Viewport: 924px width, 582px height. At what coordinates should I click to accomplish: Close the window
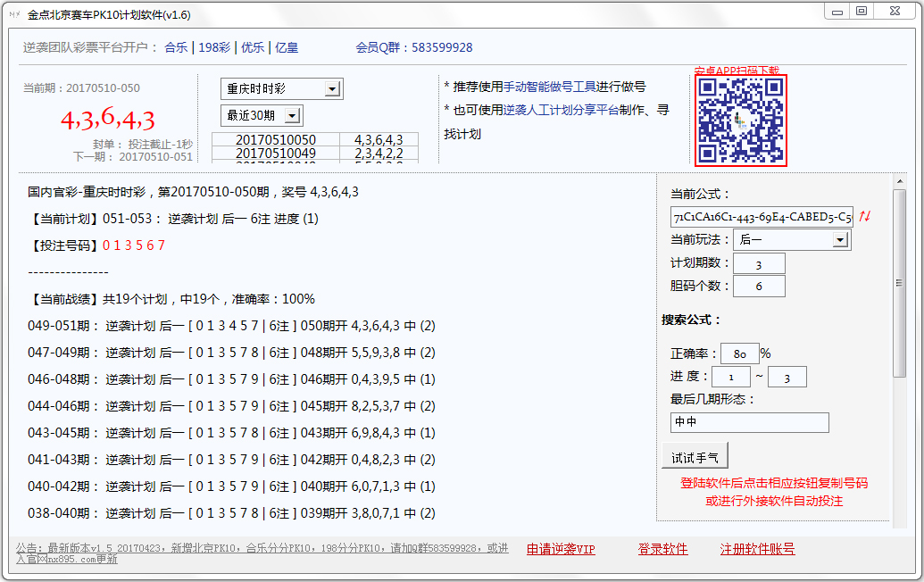coord(895,12)
